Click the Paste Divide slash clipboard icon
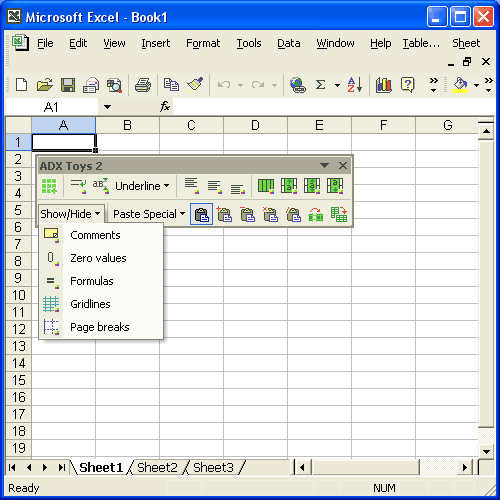500x500 pixels. click(x=293, y=214)
